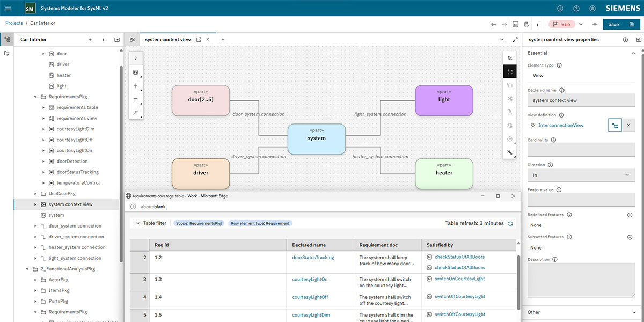The image size is (644, 322).
Task: Open the branch dropdown next to main
Action: point(581,24)
